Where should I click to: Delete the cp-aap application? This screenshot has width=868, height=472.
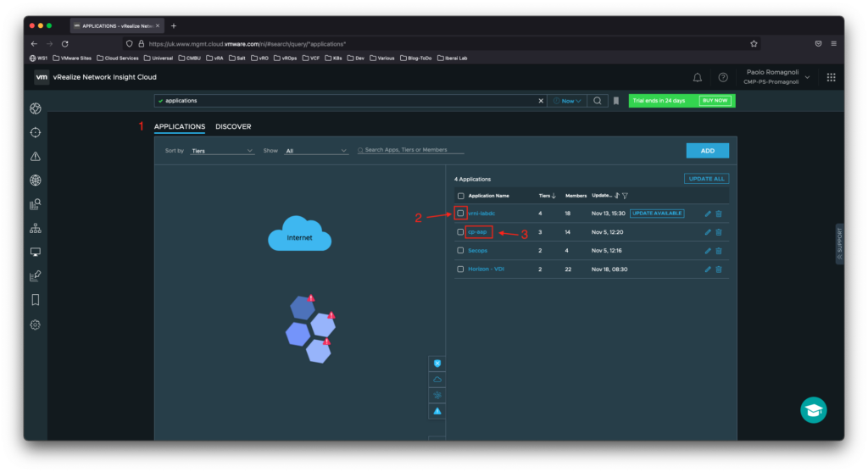pos(719,232)
